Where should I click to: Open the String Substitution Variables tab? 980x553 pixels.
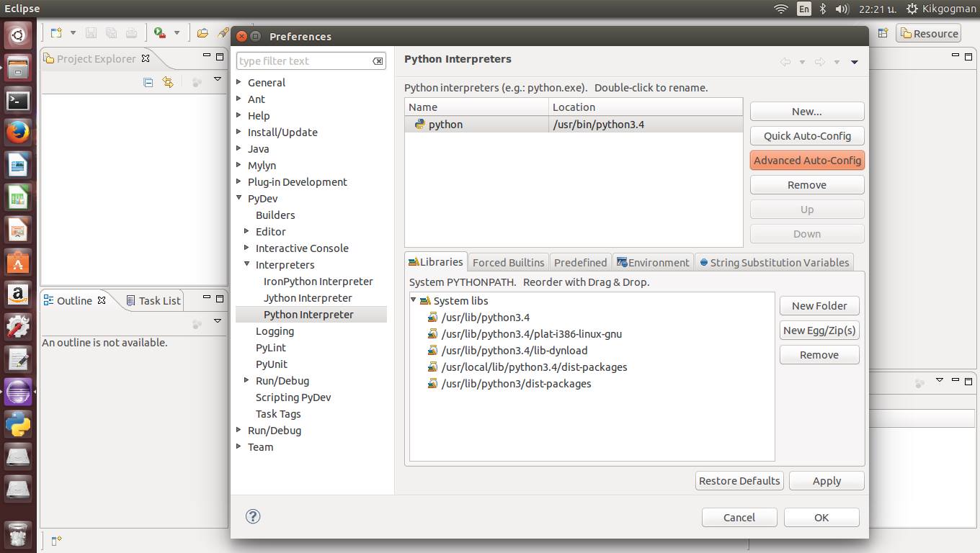click(x=775, y=262)
